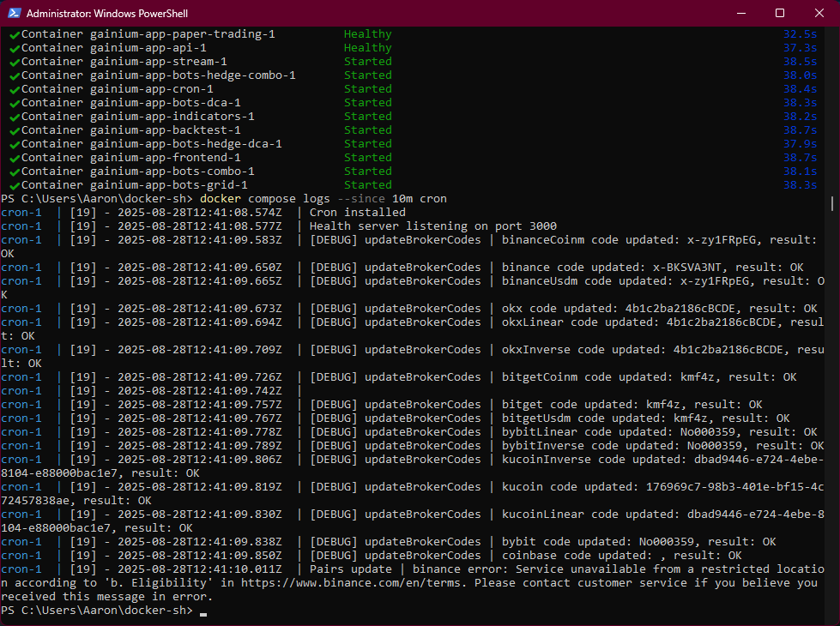Click checkmark beside gainium-app-stream-1 container
This screenshot has width=840, height=626.
(15, 62)
